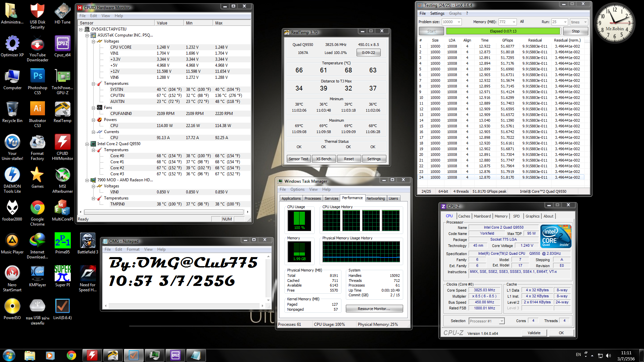The width and height of the screenshot is (644, 362).
Task: Click the CPU-Z taskbar icon
Action: point(175,355)
